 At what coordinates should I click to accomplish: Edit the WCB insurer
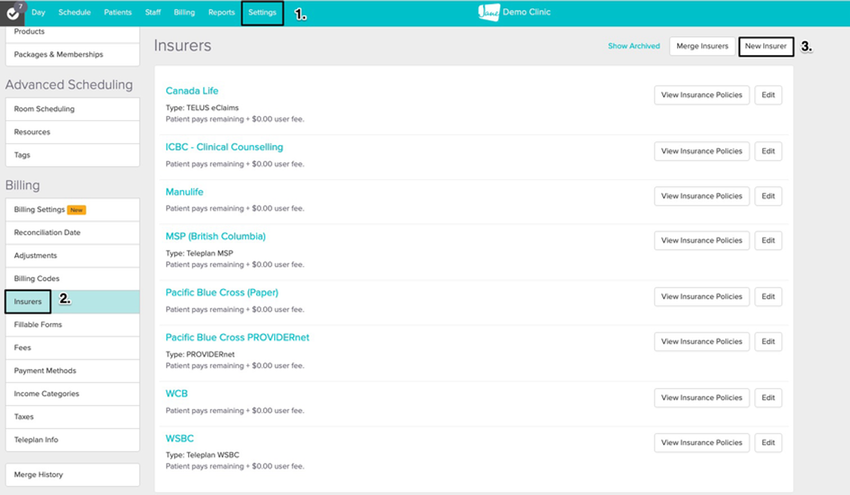point(768,398)
